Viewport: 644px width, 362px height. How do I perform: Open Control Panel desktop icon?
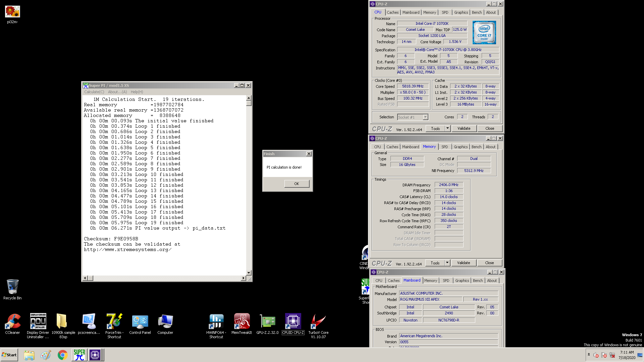pyautogui.click(x=140, y=324)
